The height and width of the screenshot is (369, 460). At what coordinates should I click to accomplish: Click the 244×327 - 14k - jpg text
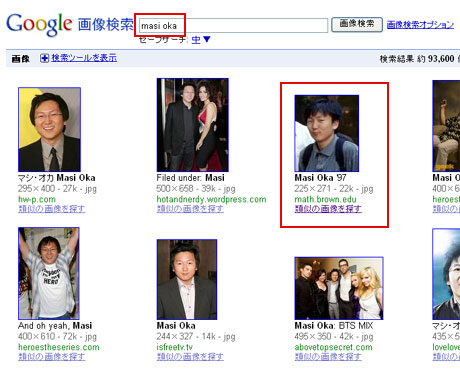point(196,337)
